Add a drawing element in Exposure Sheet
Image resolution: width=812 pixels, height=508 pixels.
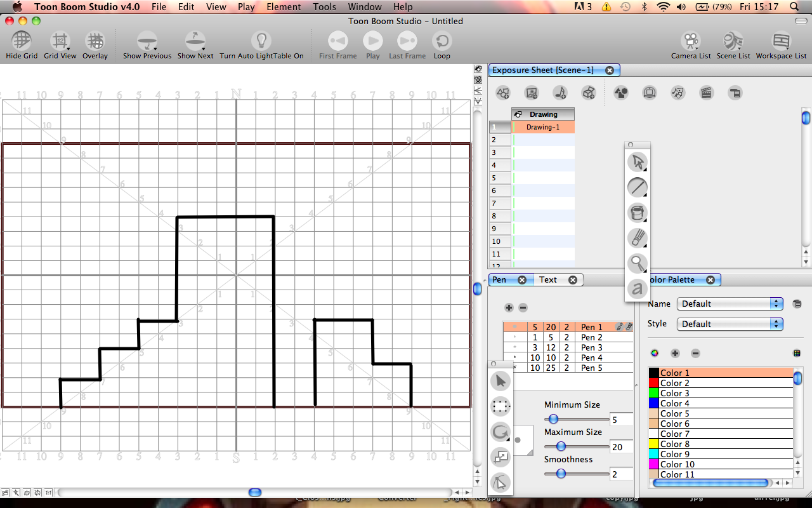tap(503, 93)
